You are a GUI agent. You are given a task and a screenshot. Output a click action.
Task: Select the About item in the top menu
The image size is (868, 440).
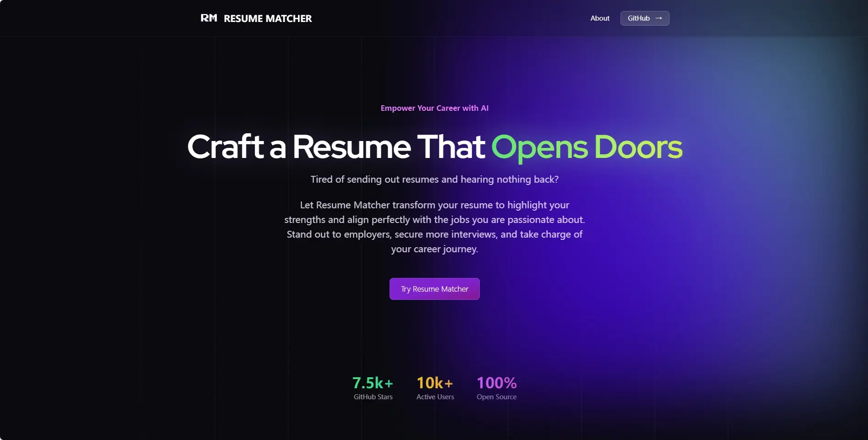[599, 18]
